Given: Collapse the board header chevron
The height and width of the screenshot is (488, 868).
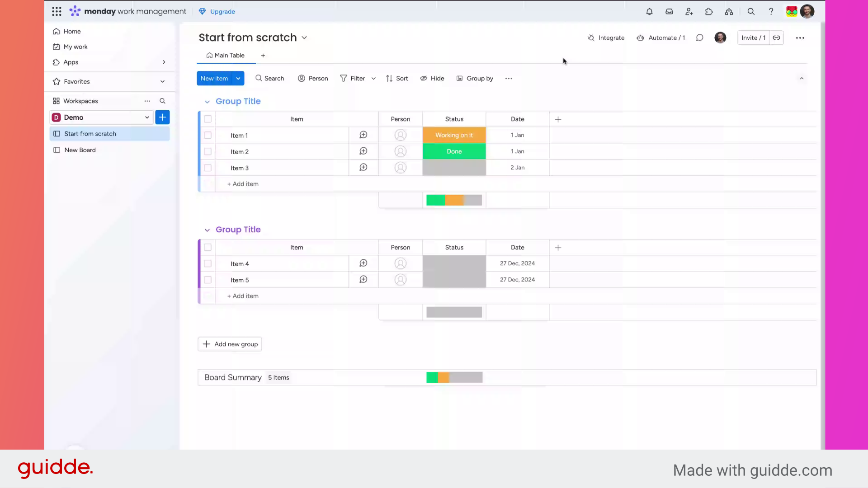Looking at the screenshot, I should pyautogui.click(x=802, y=79).
